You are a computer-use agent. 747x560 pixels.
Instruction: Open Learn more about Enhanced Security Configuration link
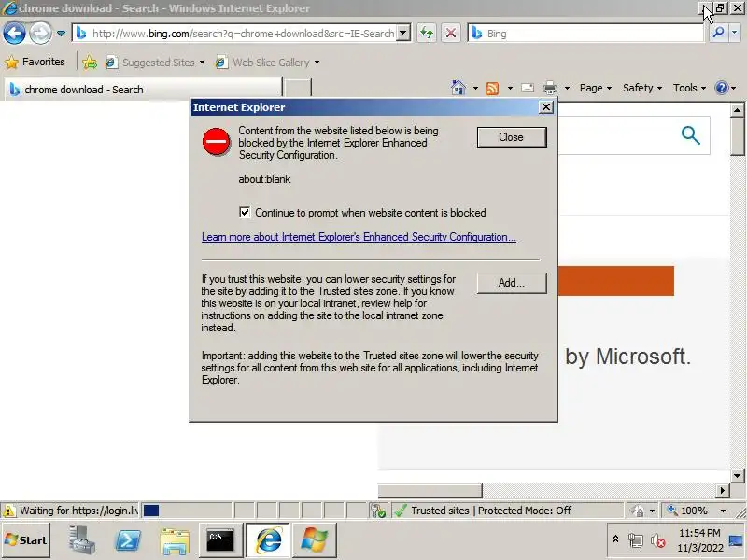point(359,237)
